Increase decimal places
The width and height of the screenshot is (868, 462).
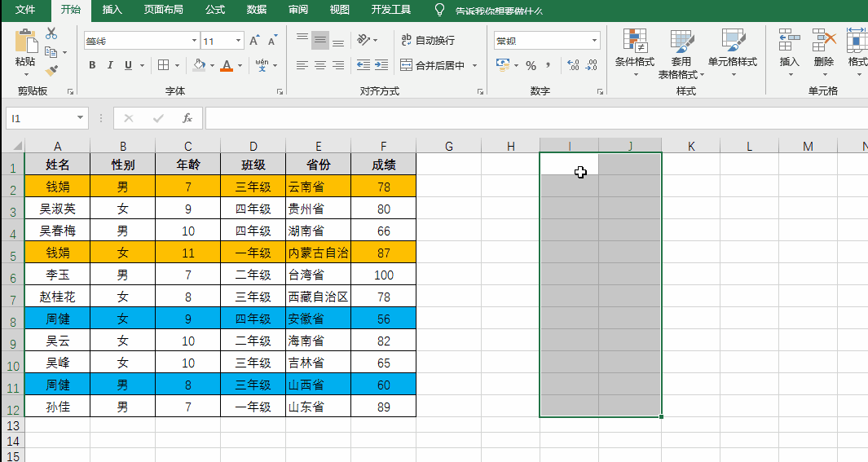(x=573, y=65)
